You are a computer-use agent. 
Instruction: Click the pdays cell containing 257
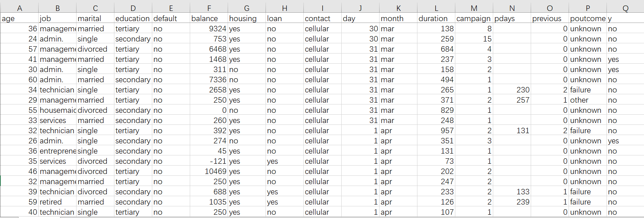pyautogui.click(x=523, y=100)
